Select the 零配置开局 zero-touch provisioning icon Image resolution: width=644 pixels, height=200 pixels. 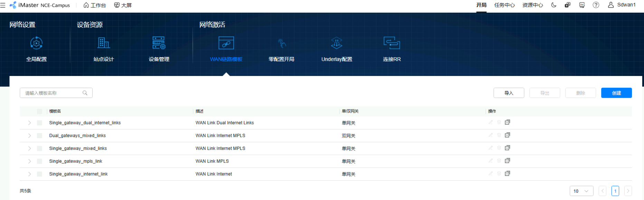click(x=282, y=43)
